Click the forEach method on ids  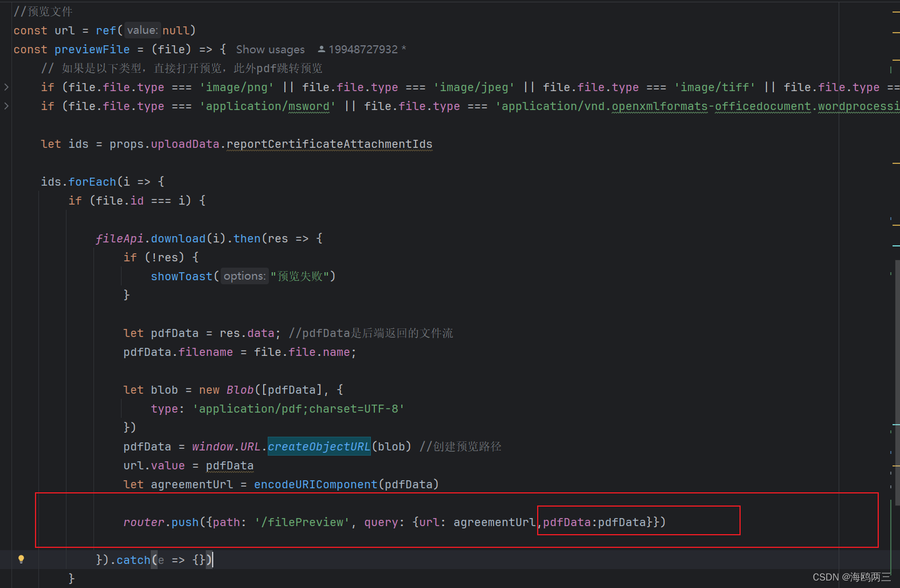coord(92,182)
